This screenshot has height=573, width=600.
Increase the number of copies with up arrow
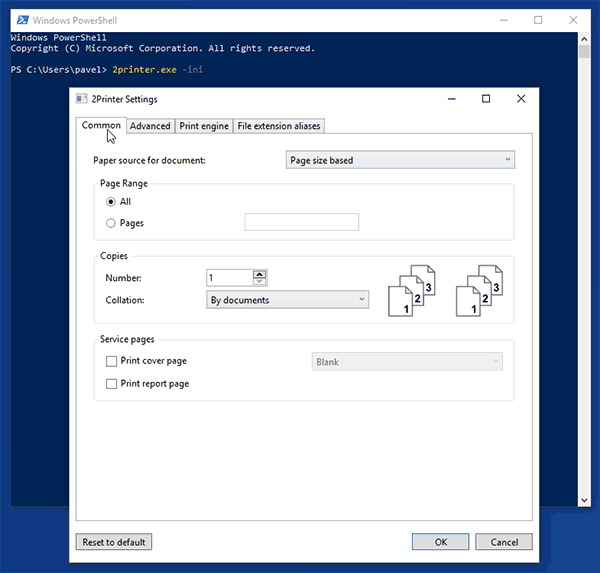259,274
